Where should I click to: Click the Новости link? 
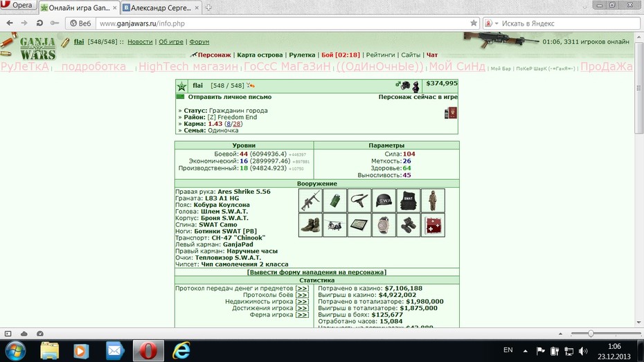tap(140, 42)
